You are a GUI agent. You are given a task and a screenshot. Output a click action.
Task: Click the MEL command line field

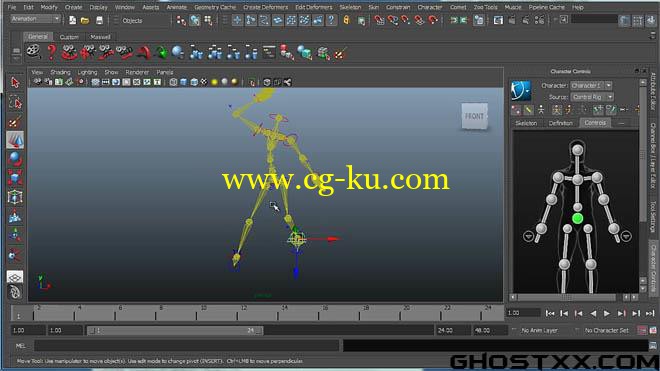186,346
